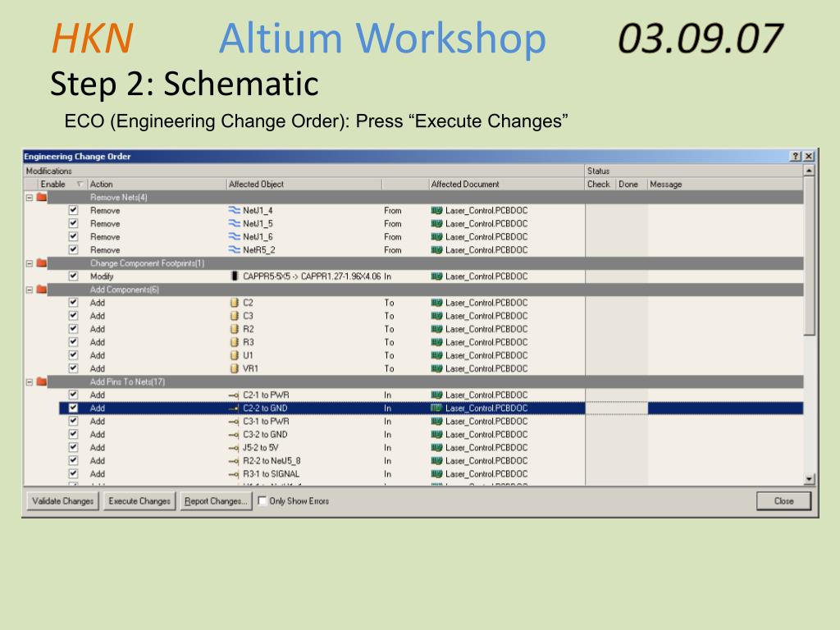Select the C3-2 to GND row text
Viewport: 840px width, 630px height.
tap(265, 435)
